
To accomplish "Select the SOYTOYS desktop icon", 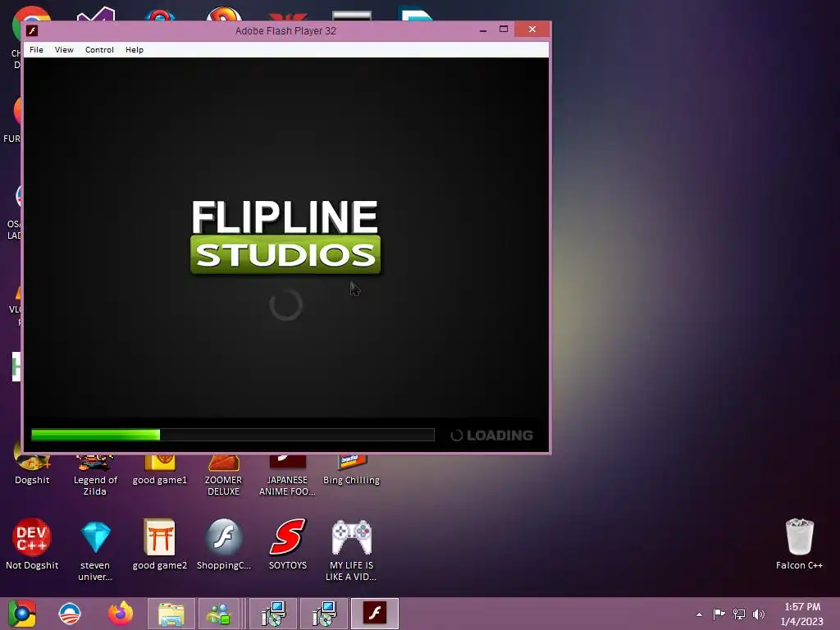I will coord(288,544).
